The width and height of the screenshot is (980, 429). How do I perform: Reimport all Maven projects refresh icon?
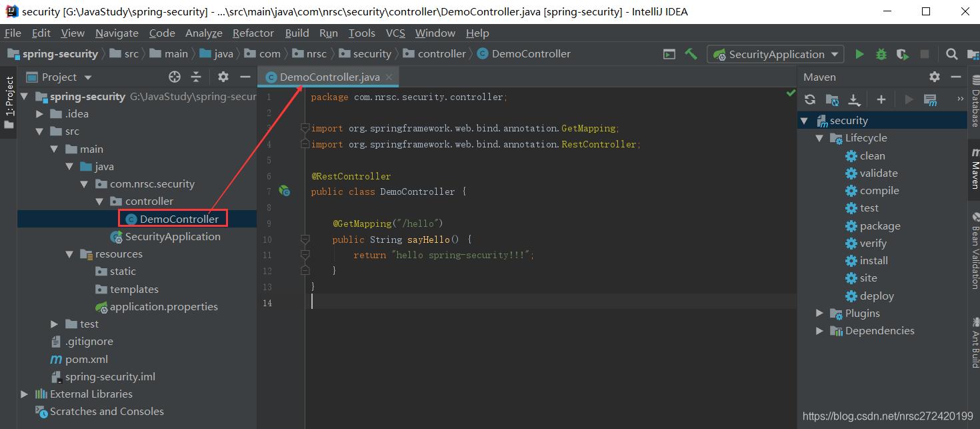(809, 99)
